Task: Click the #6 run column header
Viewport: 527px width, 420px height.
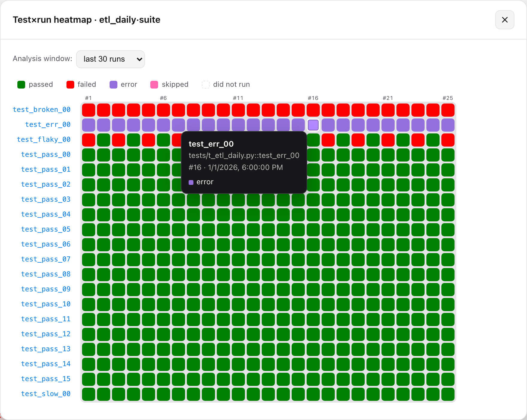Action: pos(163,98)
